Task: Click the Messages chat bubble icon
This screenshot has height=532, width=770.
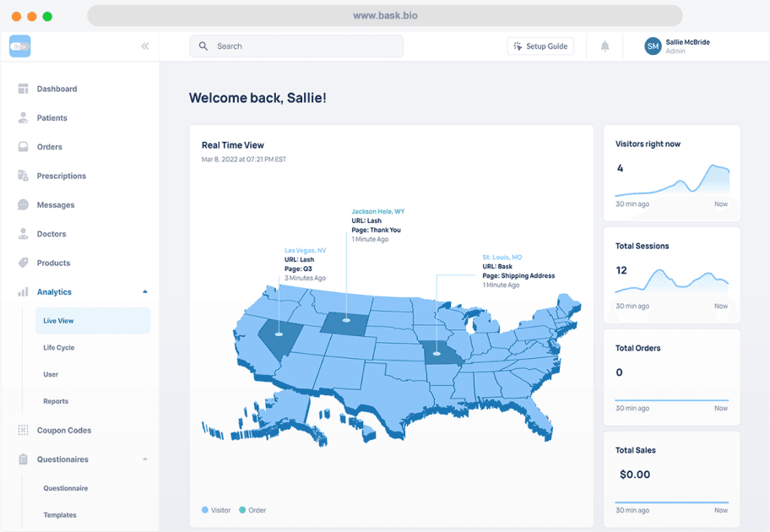Action: (x=23, y=205)
